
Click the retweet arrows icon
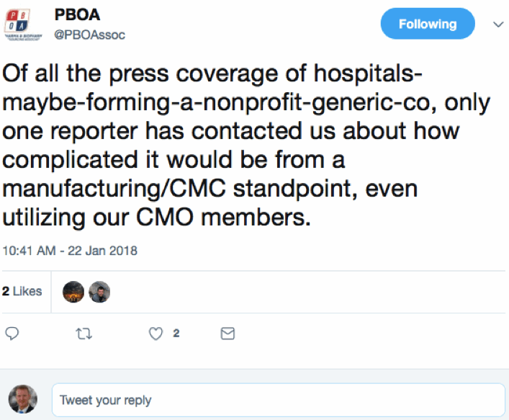pyautogui.click(x=82, y=334)
